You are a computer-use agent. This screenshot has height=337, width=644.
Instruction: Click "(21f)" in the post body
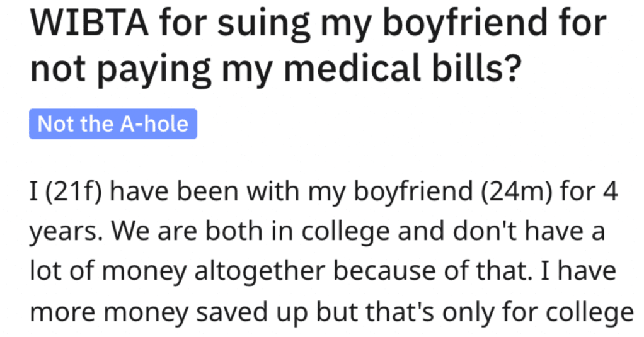[x=73, y=192]
